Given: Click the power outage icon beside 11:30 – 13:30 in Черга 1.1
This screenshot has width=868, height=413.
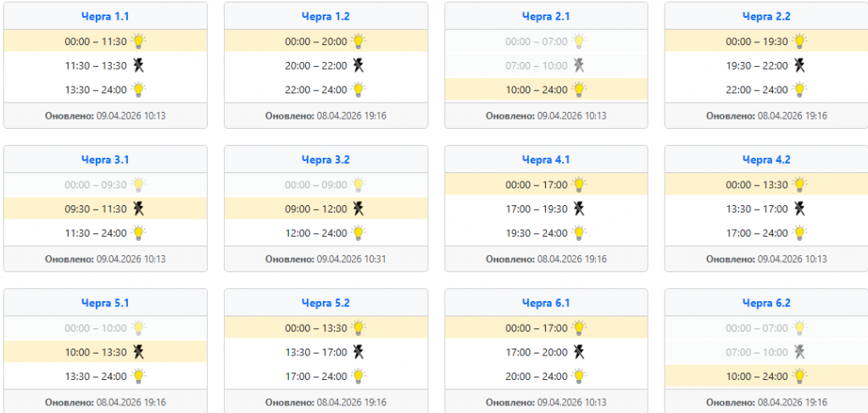Looking at the screenshot, I should point(138,65).
